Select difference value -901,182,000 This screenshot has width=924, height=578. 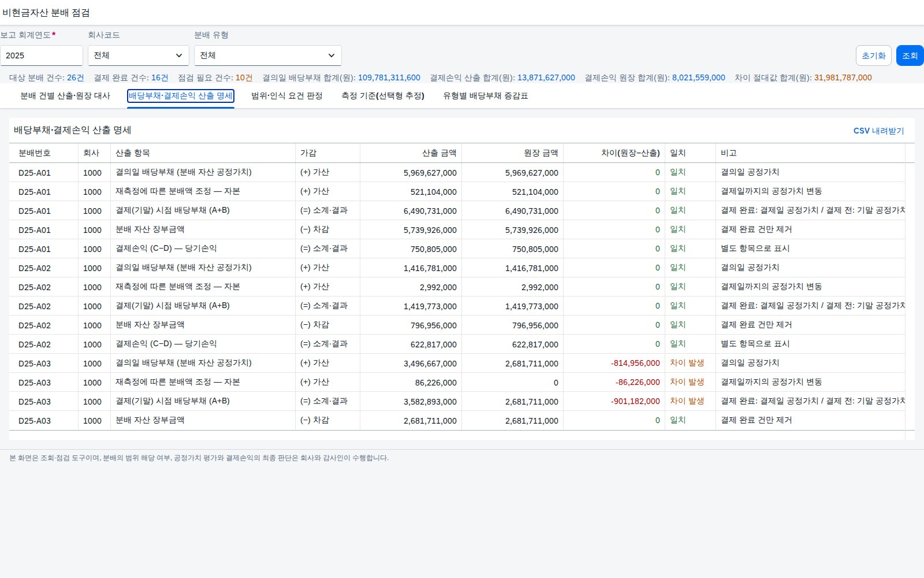coord(635,402)
